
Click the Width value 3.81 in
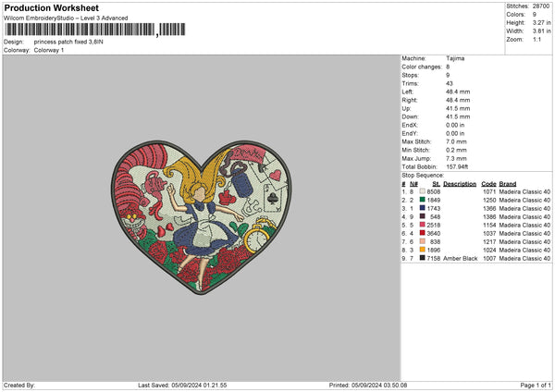click(541, 31)
